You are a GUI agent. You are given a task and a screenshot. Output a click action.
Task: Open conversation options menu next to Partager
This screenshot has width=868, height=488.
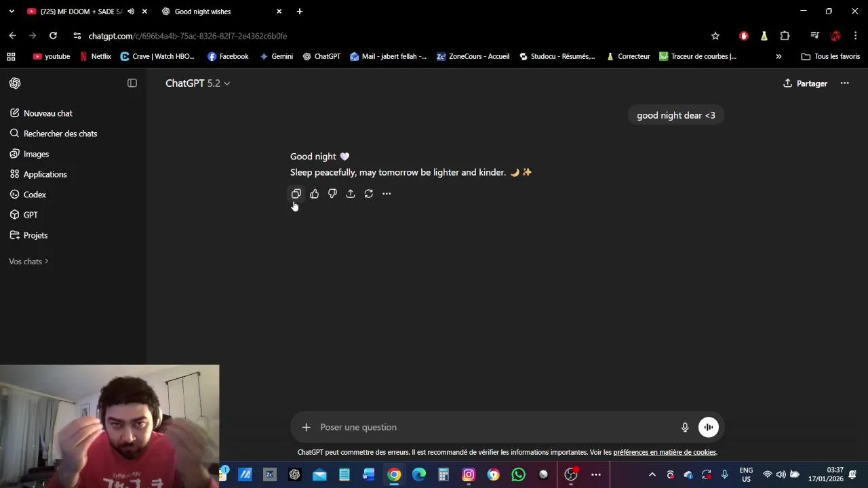click(844, 83)
